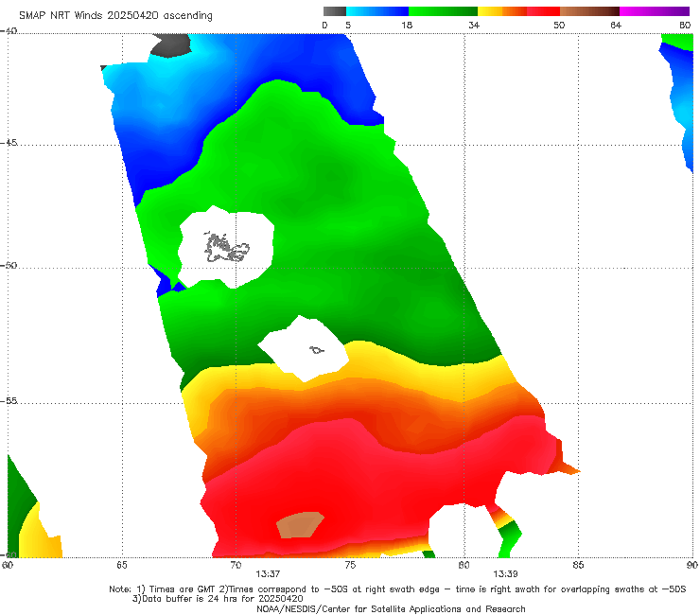
Task: Click the latitude label '-45'
Action: [9, 143]
